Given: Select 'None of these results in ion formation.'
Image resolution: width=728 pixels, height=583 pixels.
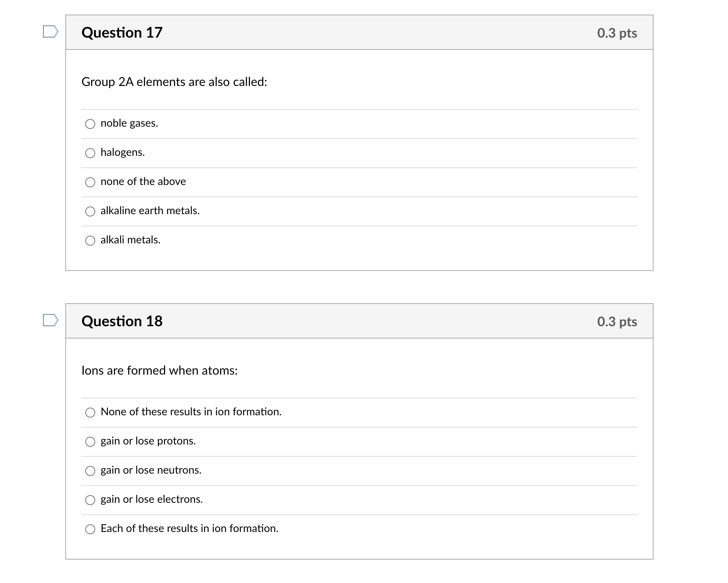Looking at the screenshot, I should click(x=90, y=413).
